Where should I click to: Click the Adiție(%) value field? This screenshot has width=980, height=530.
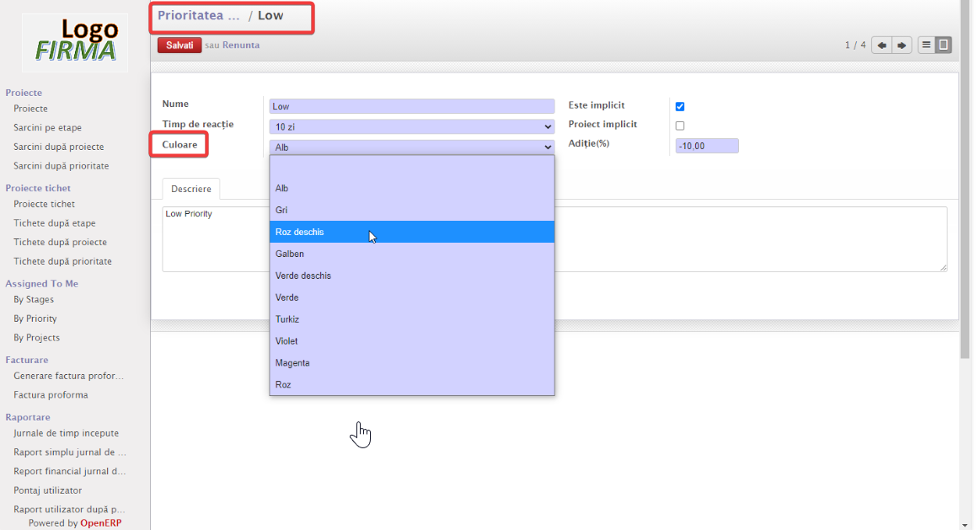coord(706,146)
